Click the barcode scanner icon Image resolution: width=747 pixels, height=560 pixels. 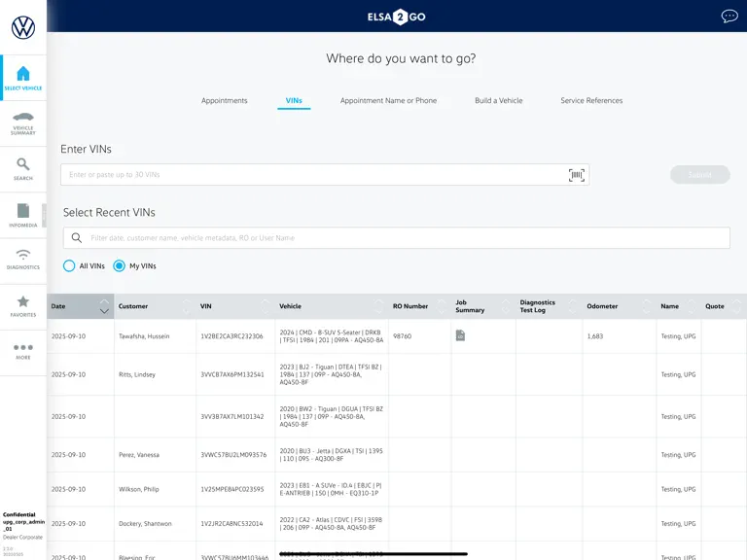tap(577, 175)
